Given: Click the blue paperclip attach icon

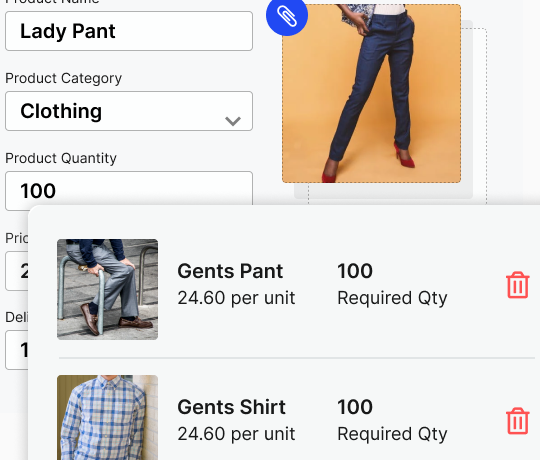Looking at the screenshot, I should pyautogui.click(x=287, y=15).
